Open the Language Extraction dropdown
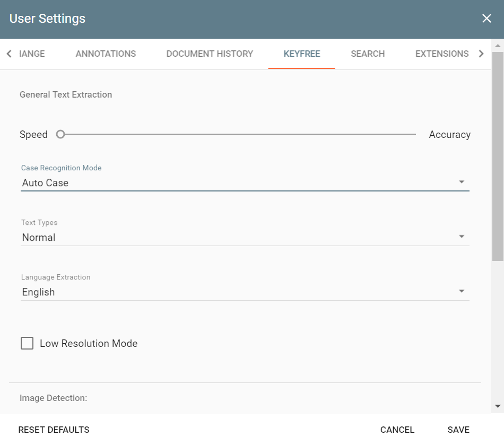The height and width of the screenshot is (445, 504). 462,291
